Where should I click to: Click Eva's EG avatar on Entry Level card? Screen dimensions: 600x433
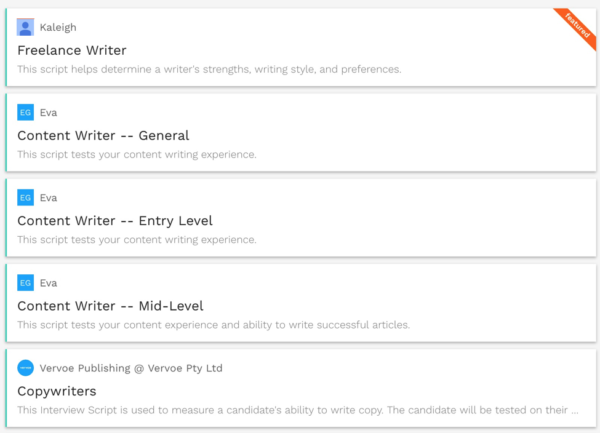(x=25, y=198)
